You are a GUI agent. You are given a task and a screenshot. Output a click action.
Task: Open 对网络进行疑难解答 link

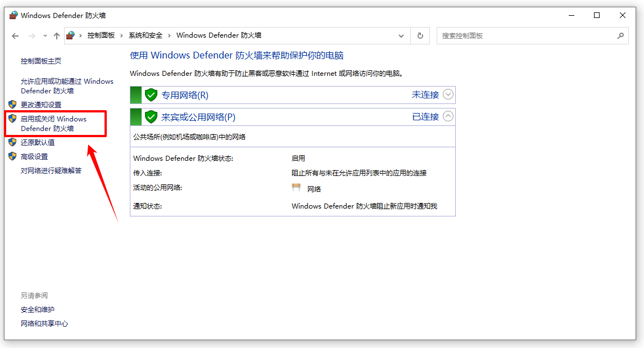coord(51,170)
